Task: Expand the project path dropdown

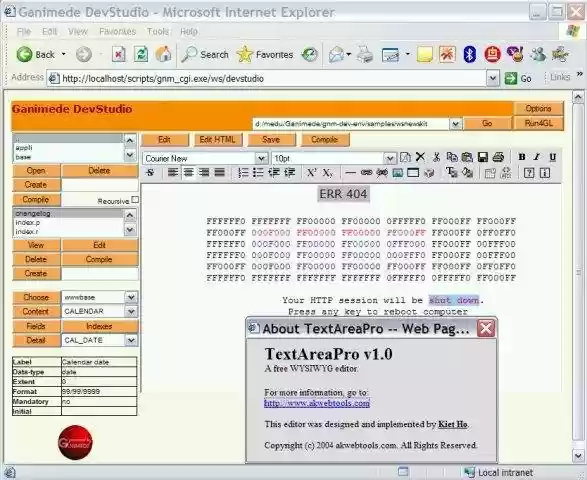Action: click(455, 124)
